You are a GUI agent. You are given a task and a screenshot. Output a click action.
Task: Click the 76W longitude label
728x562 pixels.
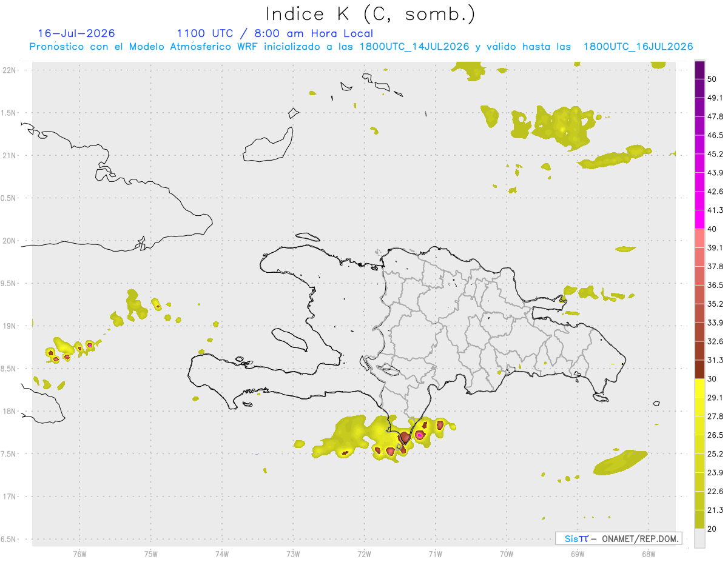click(x=79, y=554)
